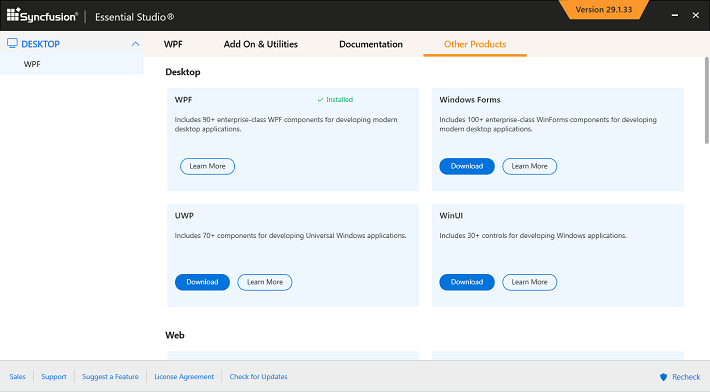Click the Web section heading
710x392 pixels.
175,335
